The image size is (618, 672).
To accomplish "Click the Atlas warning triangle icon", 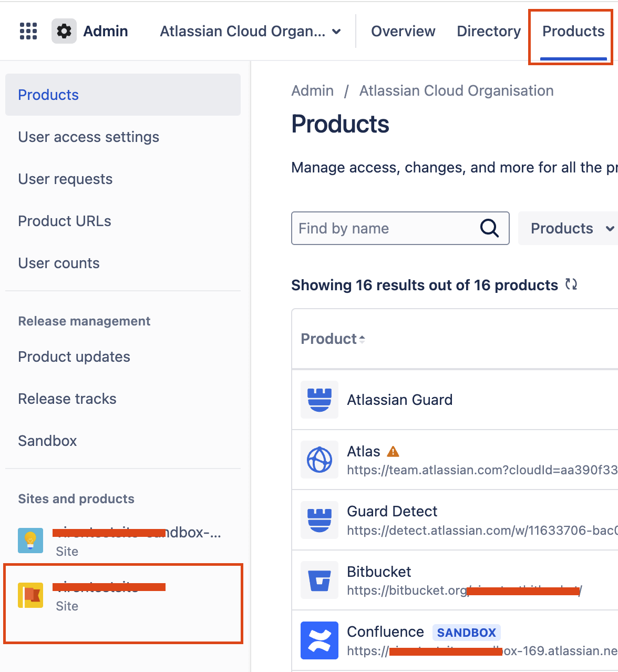I will point(393,451).
